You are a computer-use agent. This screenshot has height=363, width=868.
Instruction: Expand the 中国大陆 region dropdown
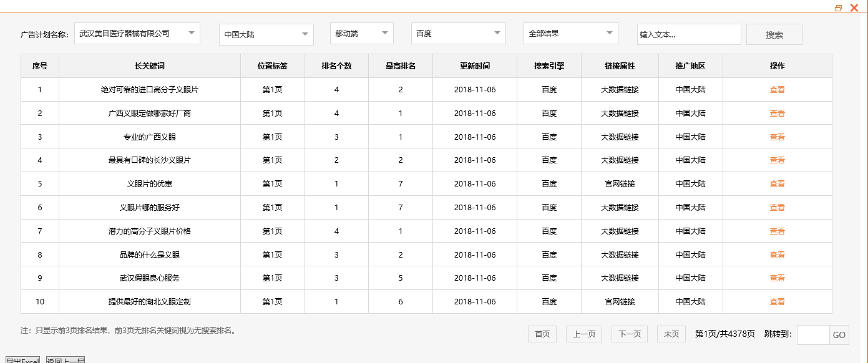tap(266, 34)
